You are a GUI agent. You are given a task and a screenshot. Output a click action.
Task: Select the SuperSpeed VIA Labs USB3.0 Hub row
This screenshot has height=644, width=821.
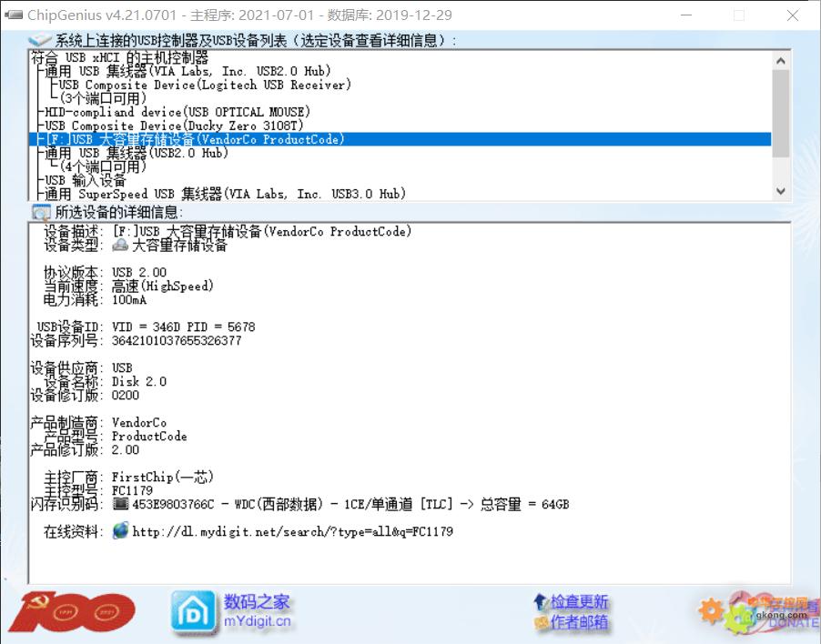pyautogui.click(x=225, y=194)
